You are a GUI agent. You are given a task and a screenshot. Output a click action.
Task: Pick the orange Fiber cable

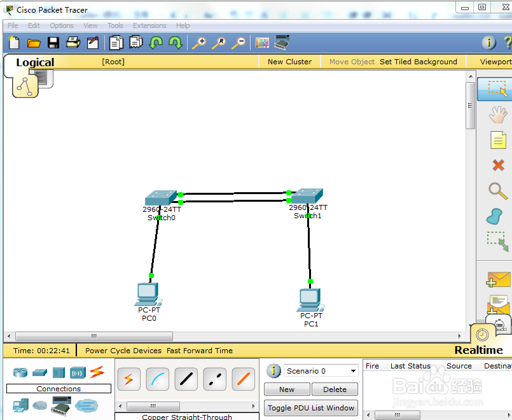tap(243, 379)
